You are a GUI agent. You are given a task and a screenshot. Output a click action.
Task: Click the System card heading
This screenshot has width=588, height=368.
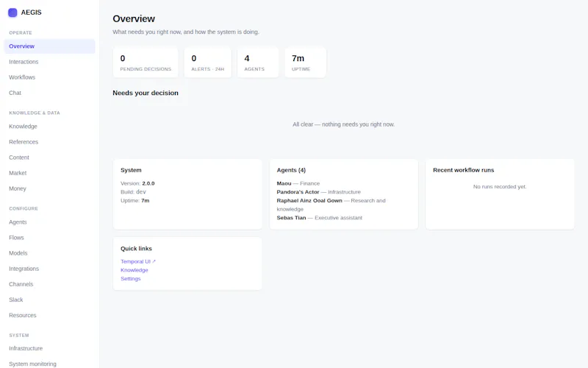click(x=131, y=170)
